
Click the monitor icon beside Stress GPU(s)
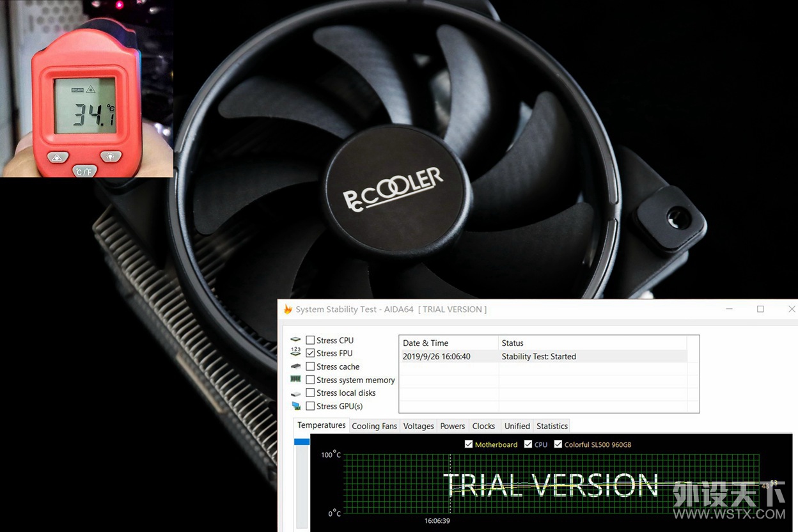point(295,406)
